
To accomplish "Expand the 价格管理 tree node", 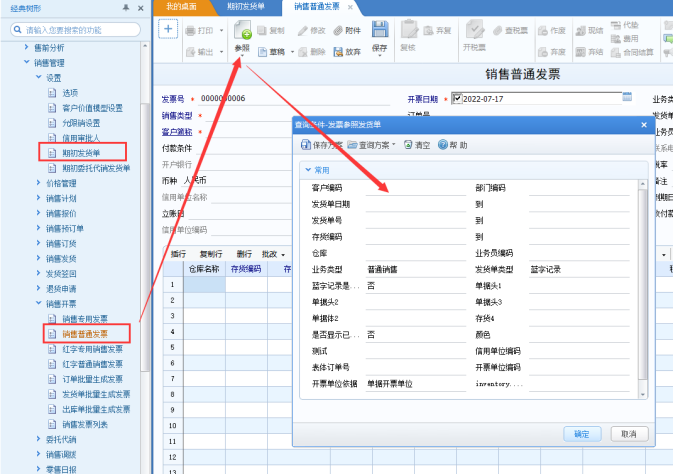I will [x=38, y=183].
